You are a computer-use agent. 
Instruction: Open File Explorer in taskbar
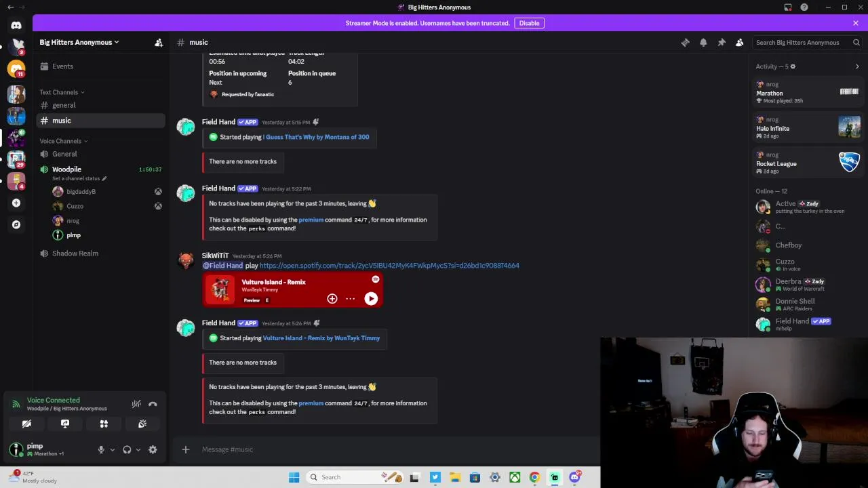pos(455,477)
